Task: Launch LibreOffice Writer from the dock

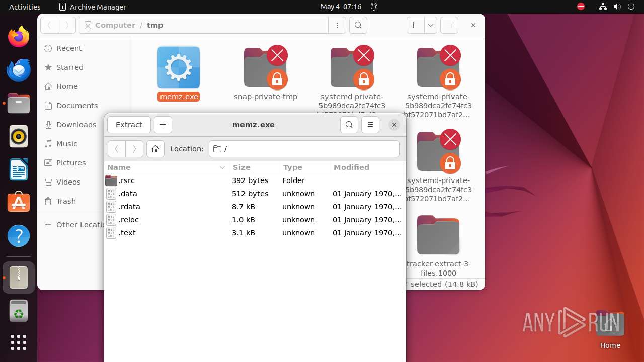Action: pos(19,169)
